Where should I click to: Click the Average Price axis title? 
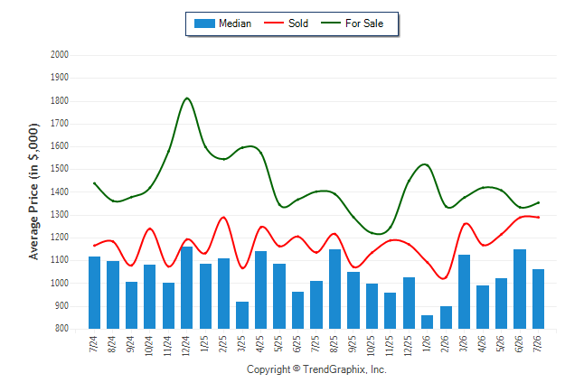(x=33, y=191)
